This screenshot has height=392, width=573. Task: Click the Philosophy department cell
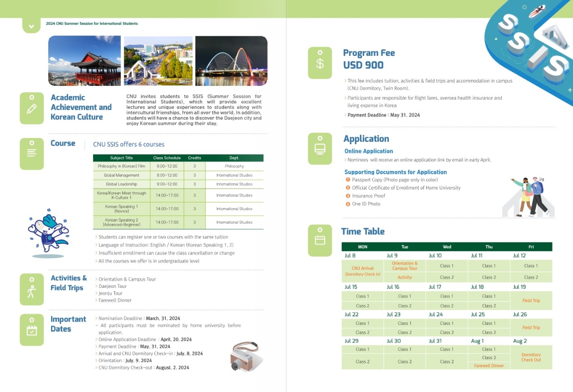point(234,166)
